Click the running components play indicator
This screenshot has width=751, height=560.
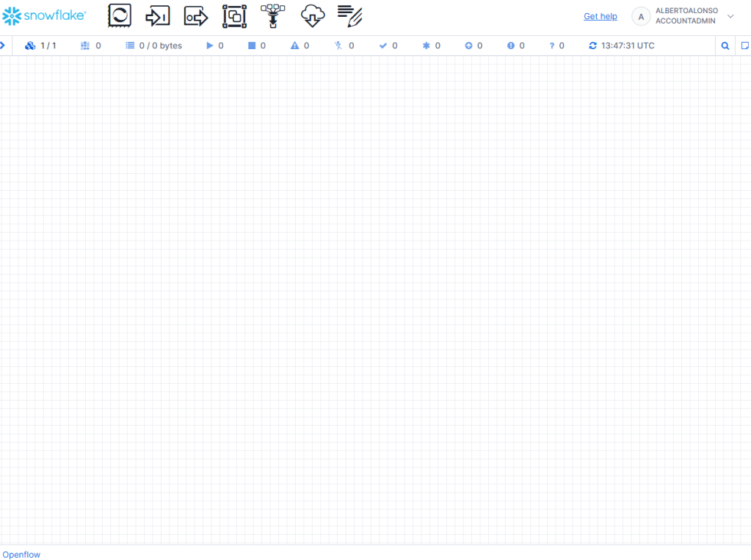210,46
